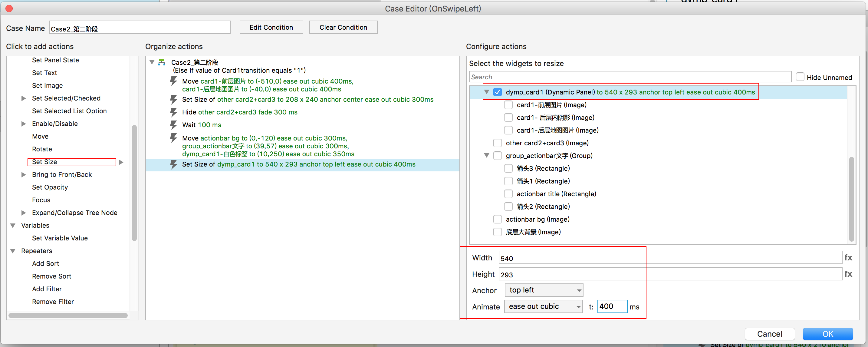Enable the Hide Unnamed checkbox
Screen dimensions: 868x347
[800, 77]
